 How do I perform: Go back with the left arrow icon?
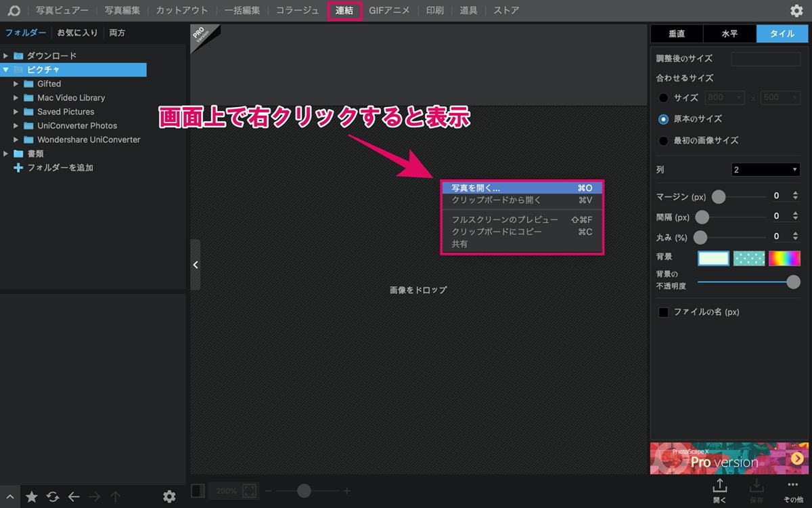click(74, 496)
